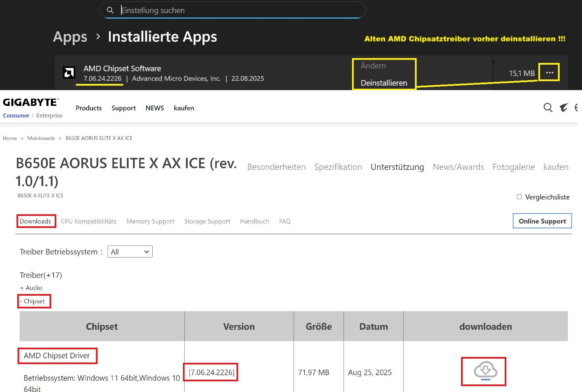Click the AORUS eagle icon in the header
The width and height of the screenshot is (582, 392).
(564, 108)
